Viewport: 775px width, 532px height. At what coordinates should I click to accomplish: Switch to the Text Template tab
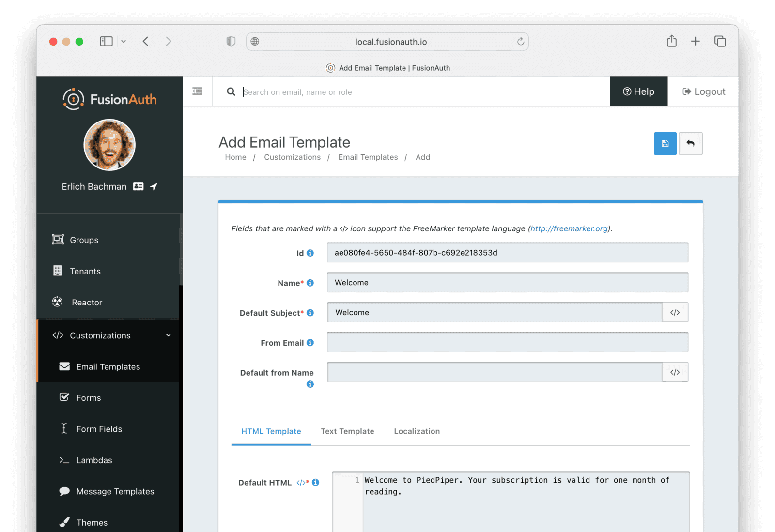tap(347, 431)
